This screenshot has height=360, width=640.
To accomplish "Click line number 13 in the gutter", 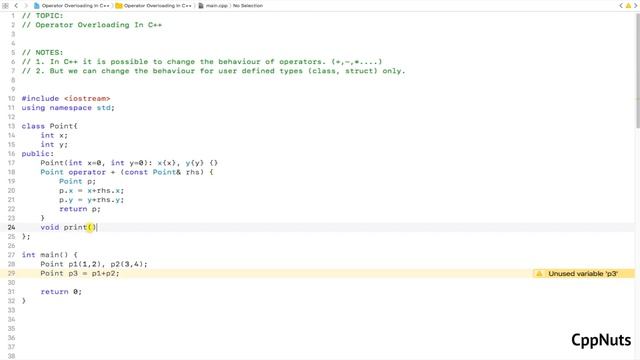I will point(11,126).
